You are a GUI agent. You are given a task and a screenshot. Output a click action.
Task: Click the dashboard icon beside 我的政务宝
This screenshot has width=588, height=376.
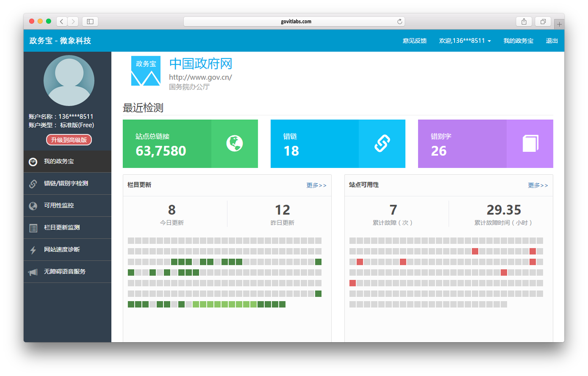[33, 162]
